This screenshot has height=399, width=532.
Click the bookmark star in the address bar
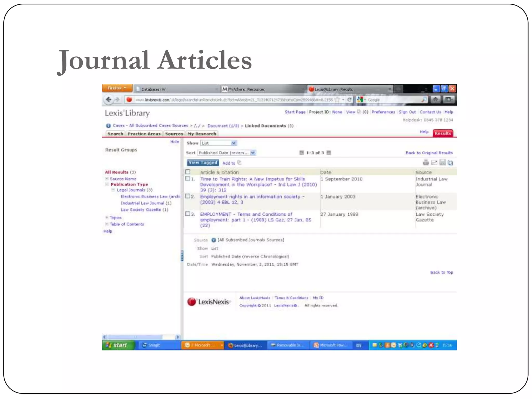(337, 99)
